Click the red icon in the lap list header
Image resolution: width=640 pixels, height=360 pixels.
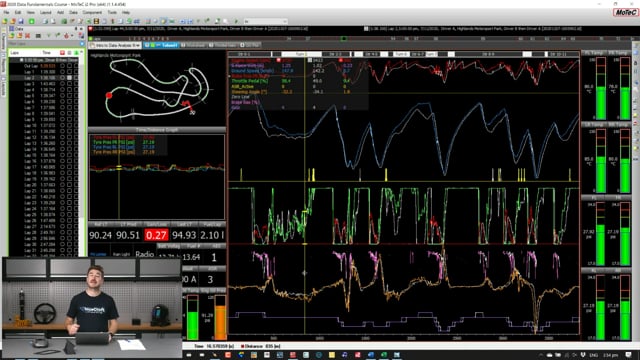[x=62, y=53]
